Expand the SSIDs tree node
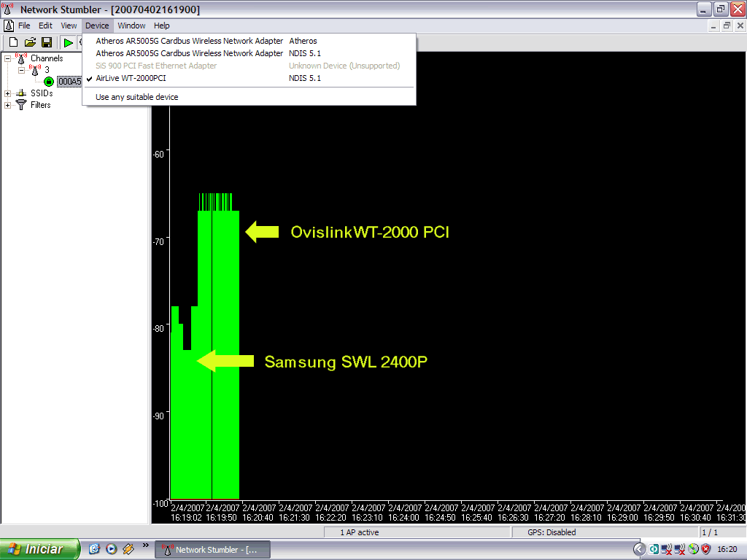This screenshot has height=560, width=747. coord(7,93)
